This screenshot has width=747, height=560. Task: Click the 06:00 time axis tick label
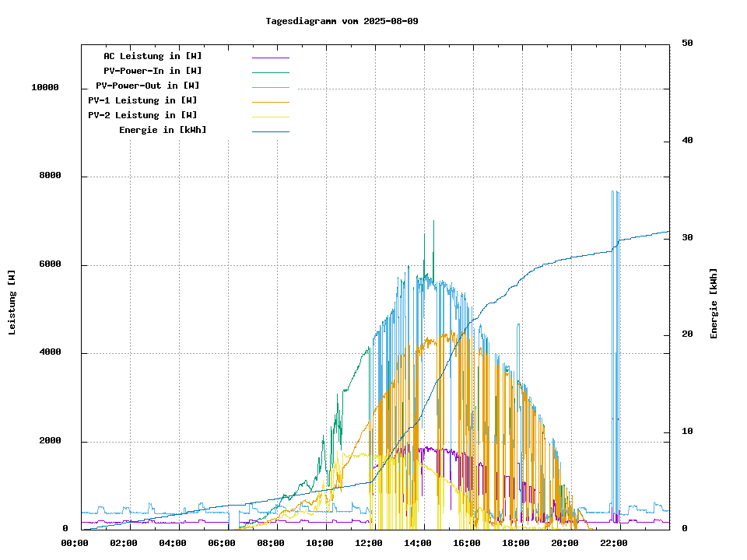222,543
